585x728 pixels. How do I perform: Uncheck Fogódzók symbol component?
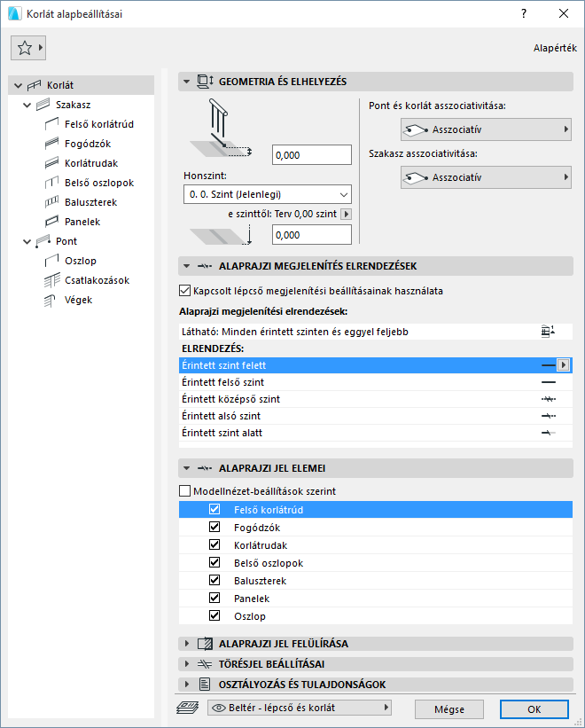coord(214,527)
